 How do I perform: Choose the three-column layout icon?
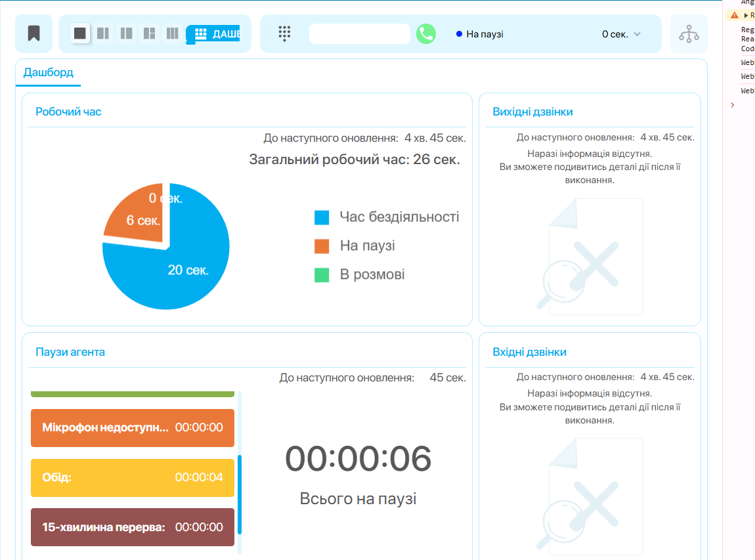[172, 33]
